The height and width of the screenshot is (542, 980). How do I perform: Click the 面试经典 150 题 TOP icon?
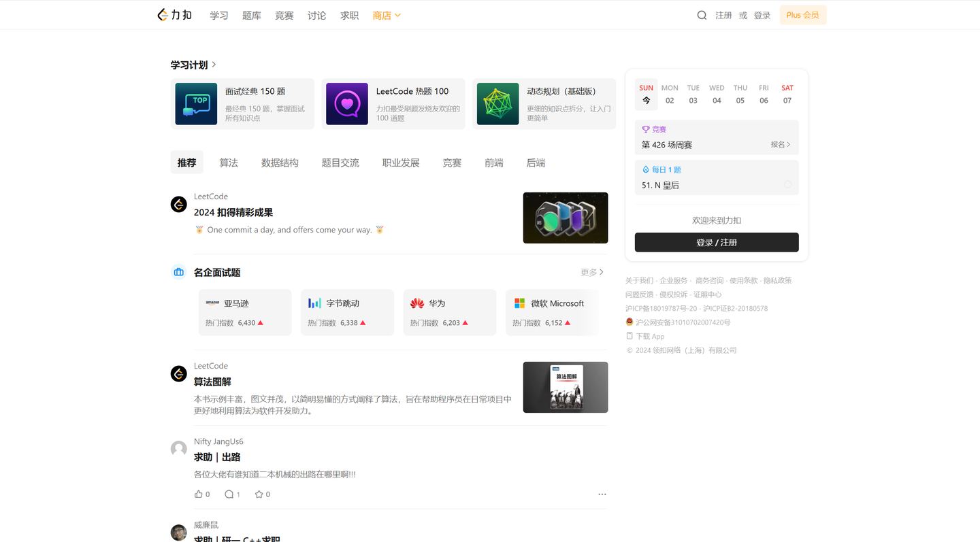pos(196,104)
